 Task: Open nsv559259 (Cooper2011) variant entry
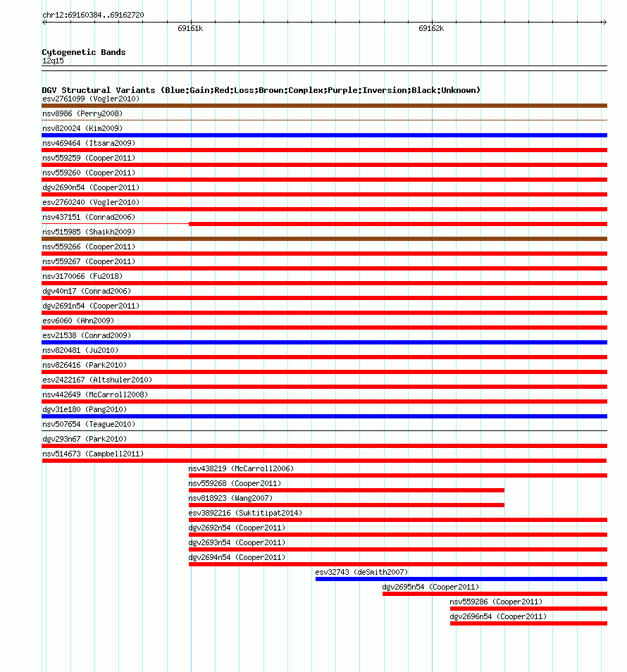click(89, 158)
